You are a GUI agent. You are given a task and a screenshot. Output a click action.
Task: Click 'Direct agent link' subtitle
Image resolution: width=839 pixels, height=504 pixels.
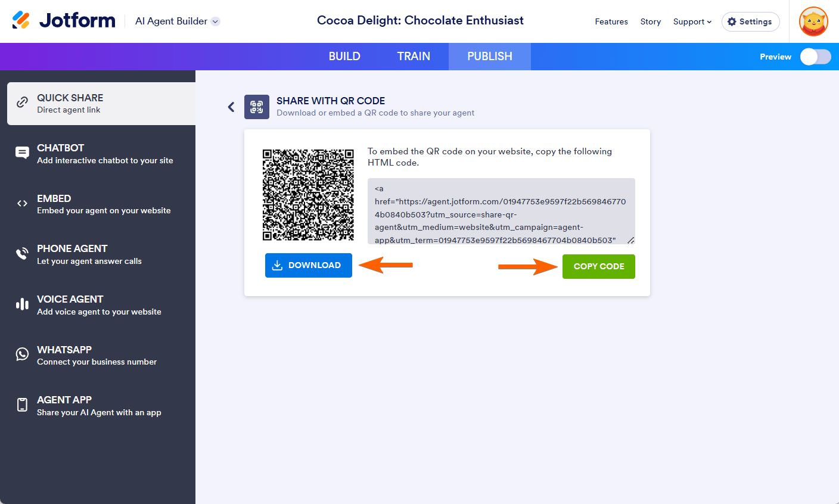(69, 110)
